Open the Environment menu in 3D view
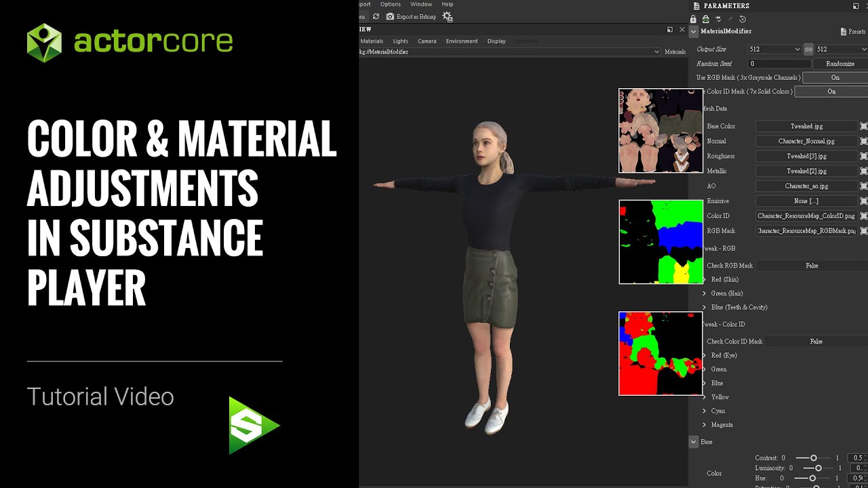 click(x=462, y=41)
